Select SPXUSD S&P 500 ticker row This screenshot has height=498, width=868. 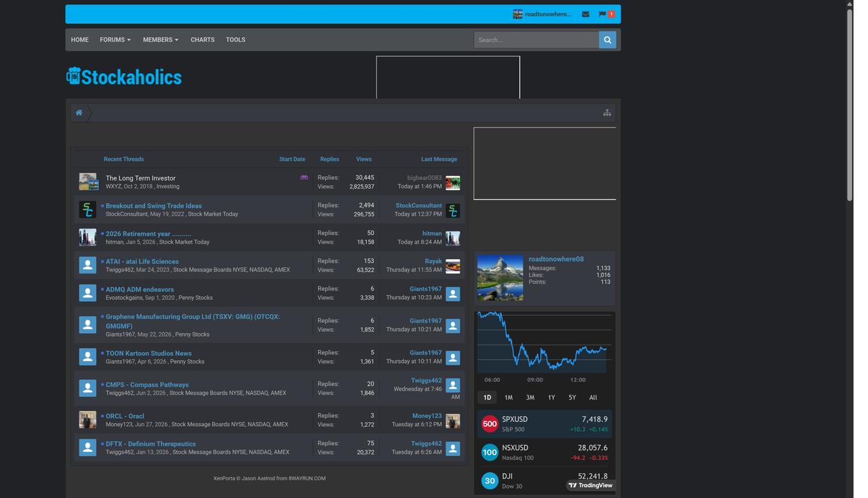click(545, 424)
